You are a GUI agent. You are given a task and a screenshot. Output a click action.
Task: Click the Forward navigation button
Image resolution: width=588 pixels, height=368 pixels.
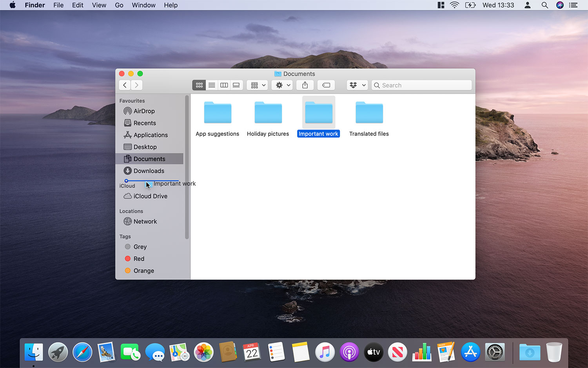coord(136,85)
